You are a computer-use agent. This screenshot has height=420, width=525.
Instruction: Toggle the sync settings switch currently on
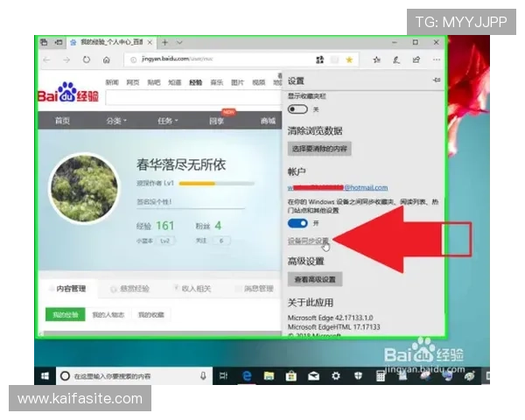pos(297,223)
